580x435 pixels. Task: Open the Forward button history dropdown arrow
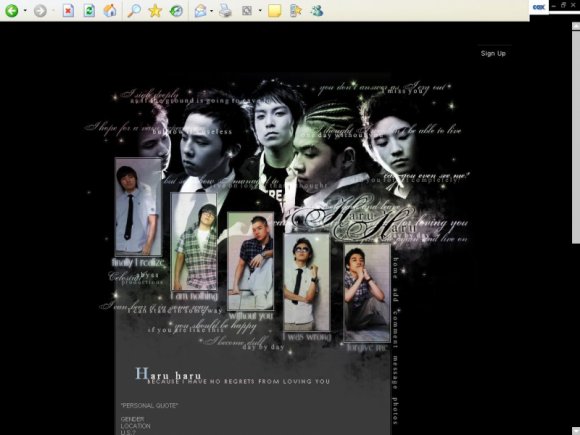[53, 10]
